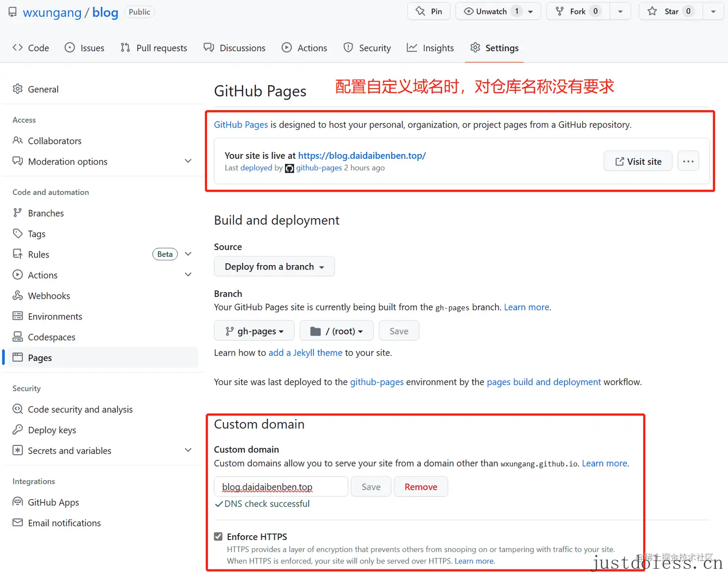Click the Environments icon in sidebar

(x=18, y=316)
